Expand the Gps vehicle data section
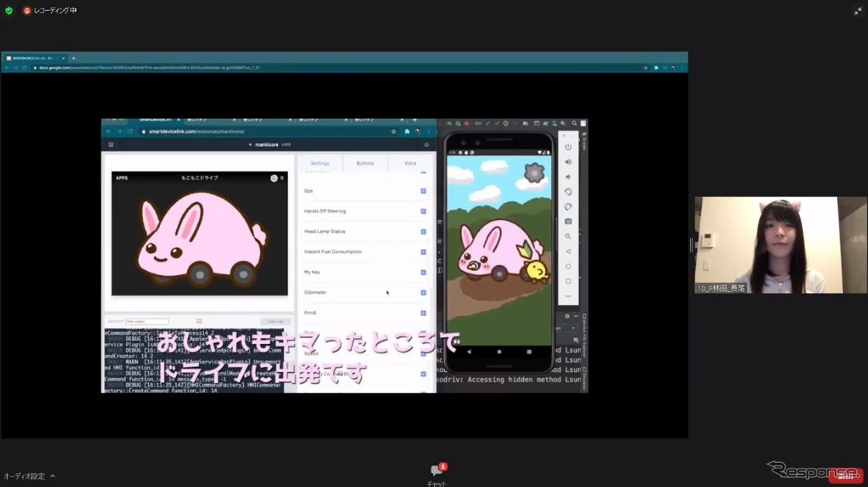 [422, 190]
